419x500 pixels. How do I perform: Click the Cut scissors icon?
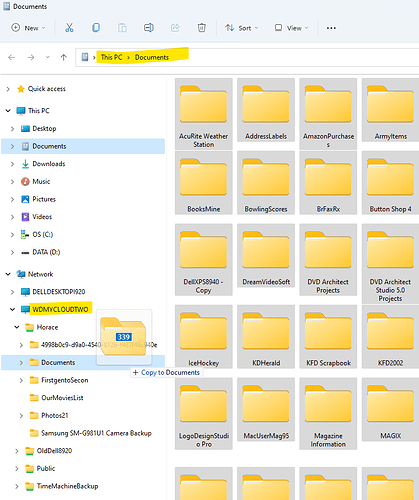click(69, 28)
